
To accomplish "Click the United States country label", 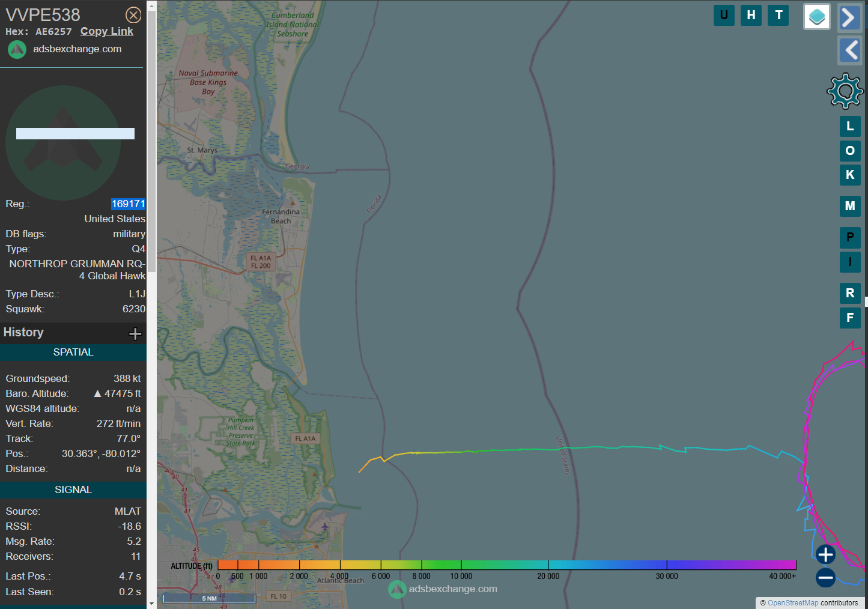I will point(115,219).
